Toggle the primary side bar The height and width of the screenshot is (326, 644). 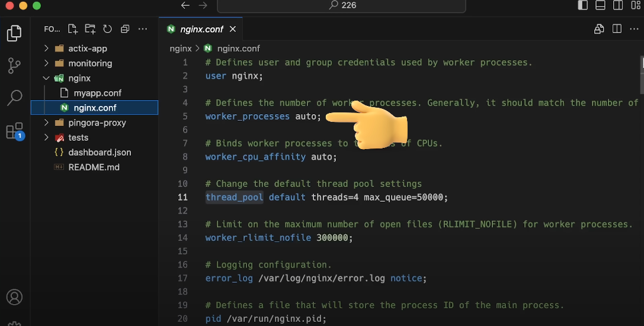pyautogui.click(x=583, y=5)
